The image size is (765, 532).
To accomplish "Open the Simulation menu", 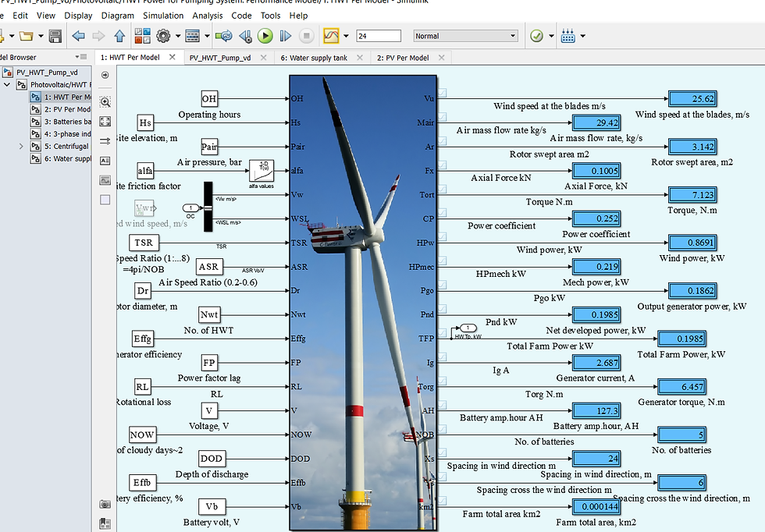I will 163,15.
